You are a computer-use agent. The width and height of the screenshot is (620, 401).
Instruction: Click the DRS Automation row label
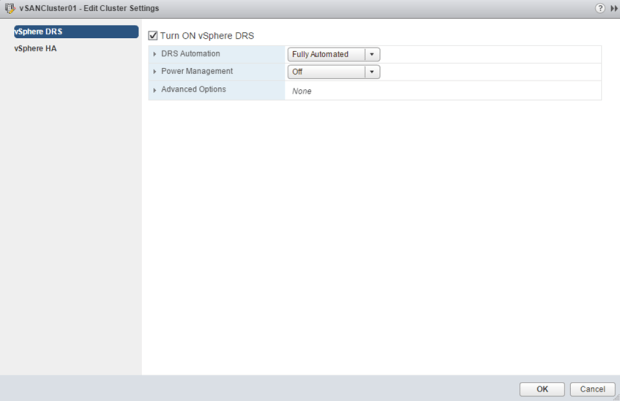point(190,54)
